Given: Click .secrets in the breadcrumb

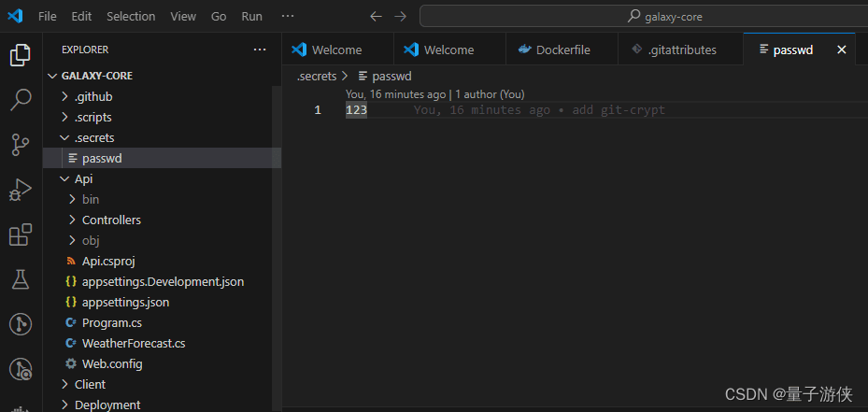Looking at the screenshot, I should [x=317, y=77].
